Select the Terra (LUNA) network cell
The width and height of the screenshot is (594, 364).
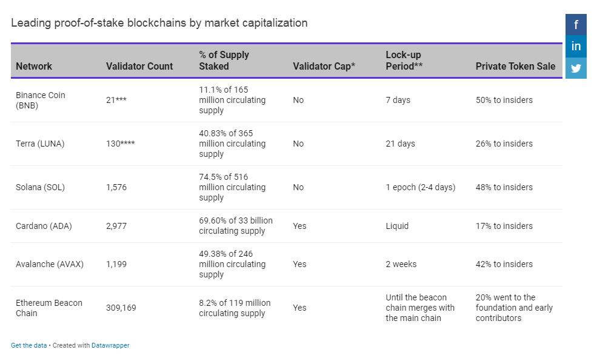40,144
